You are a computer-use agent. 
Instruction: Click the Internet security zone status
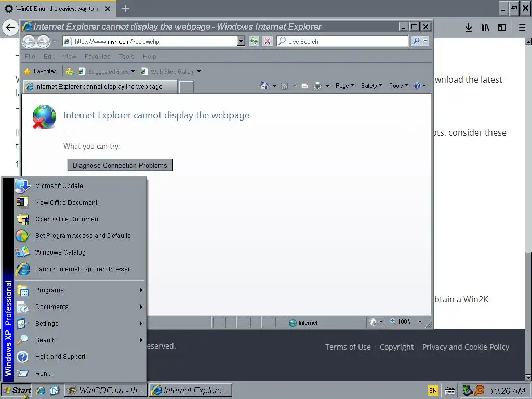(x=326, y=323)
